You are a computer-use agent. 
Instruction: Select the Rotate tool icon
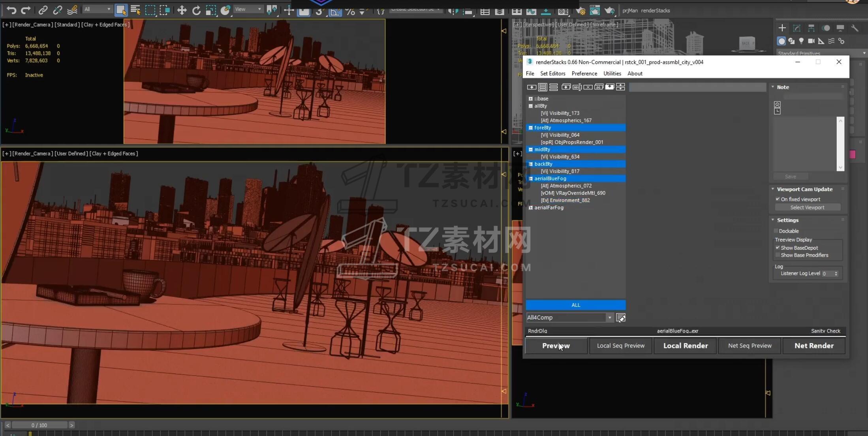point(196,10)
